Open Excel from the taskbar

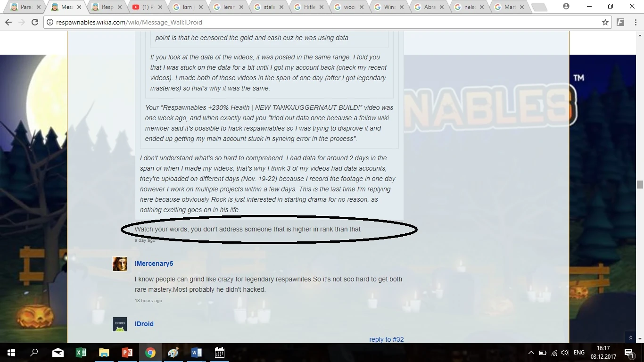pos(81,353)
